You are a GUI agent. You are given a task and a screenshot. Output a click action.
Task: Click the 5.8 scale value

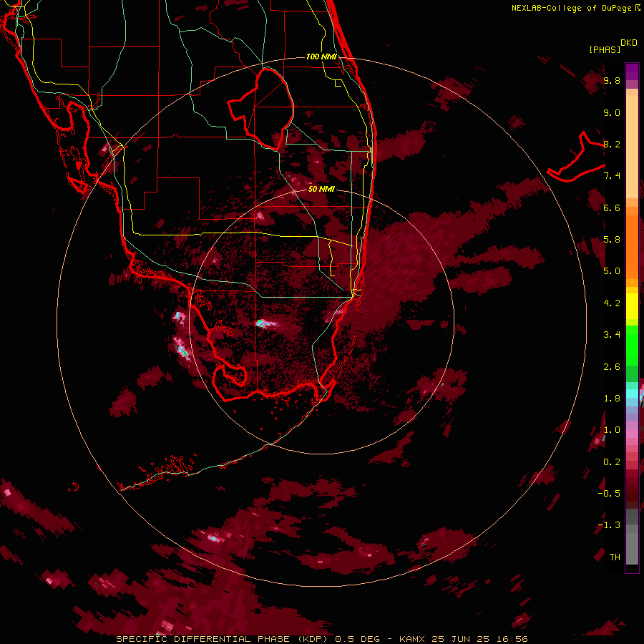(x=612, y=240)
